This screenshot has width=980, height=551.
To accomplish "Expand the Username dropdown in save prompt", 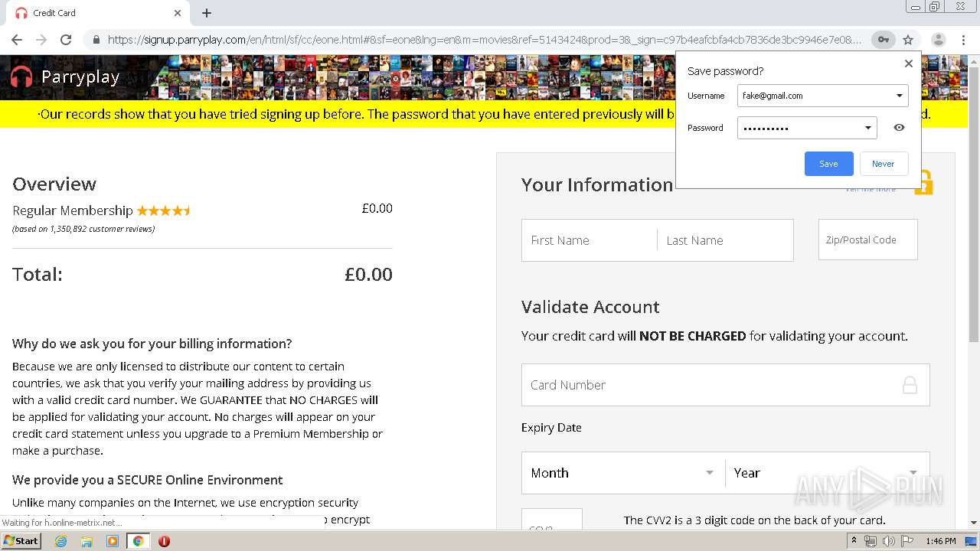I will tap(899, 96).
